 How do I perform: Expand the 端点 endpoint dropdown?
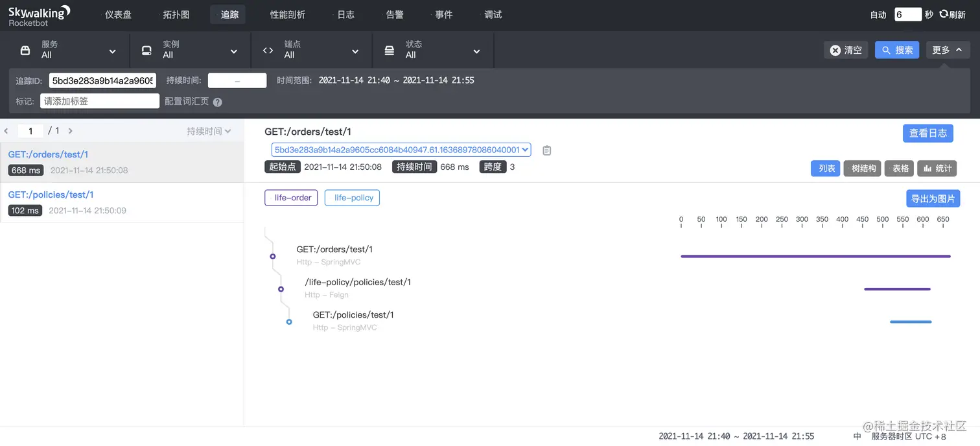tap(312, 50)
